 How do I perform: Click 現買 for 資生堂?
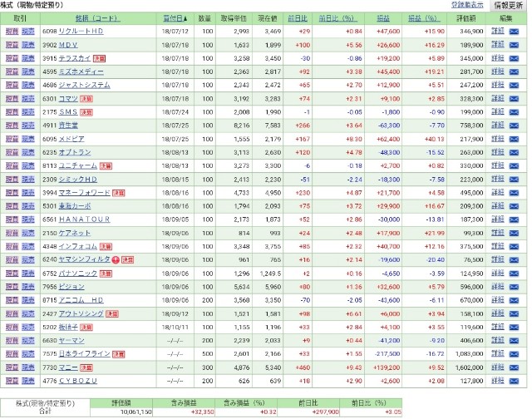tap(12, 126)
